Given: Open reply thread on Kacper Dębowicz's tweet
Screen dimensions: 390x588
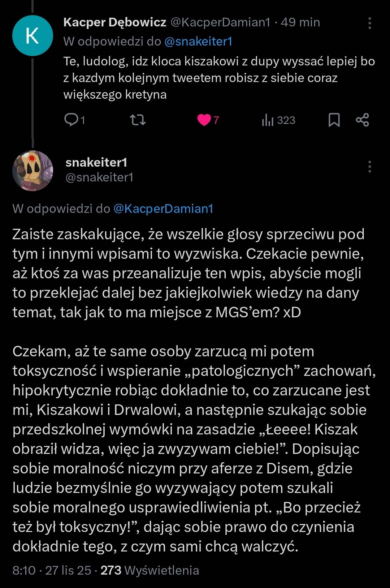Looking at the screenshot, I should pyautogui.click(x=74, y=120).
